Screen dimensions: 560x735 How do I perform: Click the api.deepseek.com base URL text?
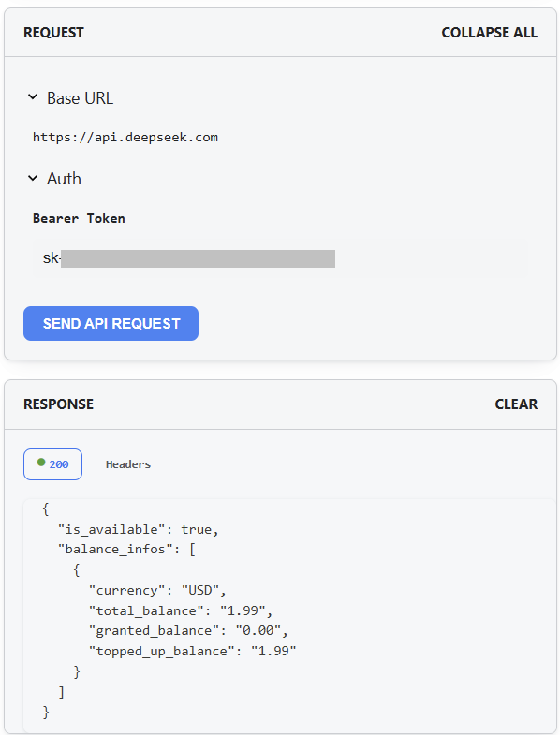tap(125, 138)
